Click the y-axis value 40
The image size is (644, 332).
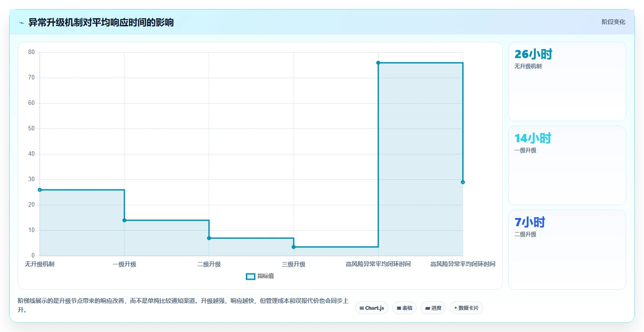[31, 154]
